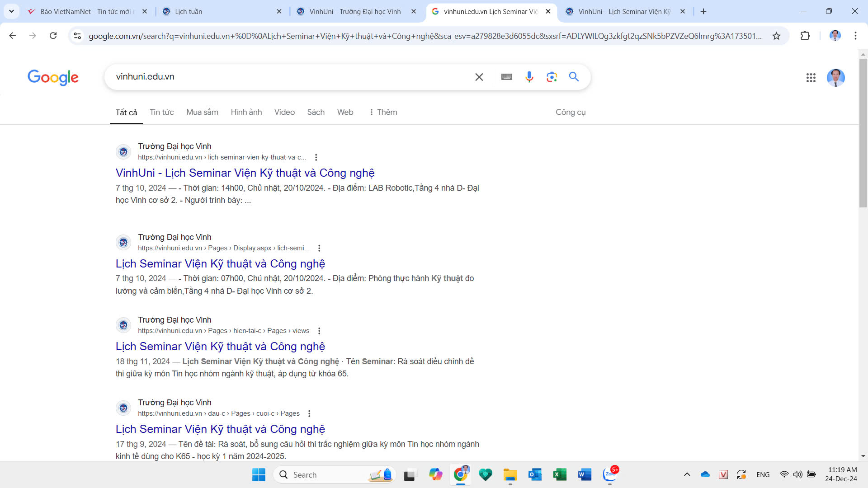Open the clock showing 11:19 AM
This screenshot has height=488, width=868.
coord(842,474)
